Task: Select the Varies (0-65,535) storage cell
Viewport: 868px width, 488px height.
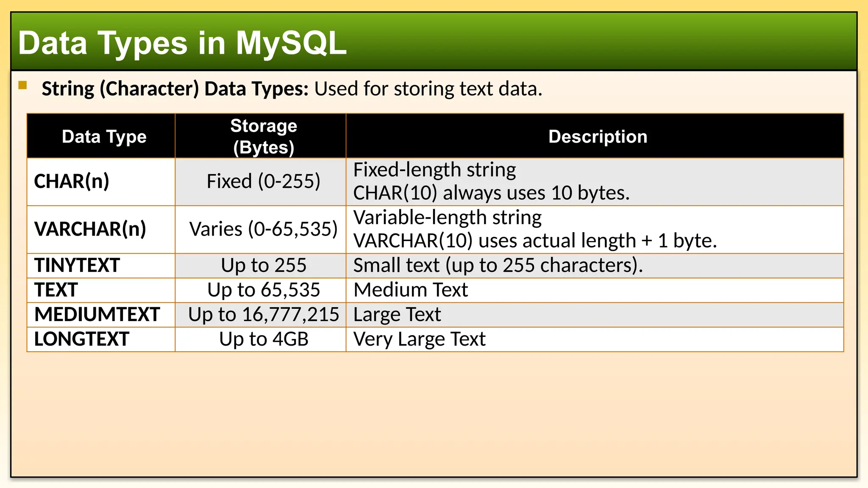Action: (263, 229)
